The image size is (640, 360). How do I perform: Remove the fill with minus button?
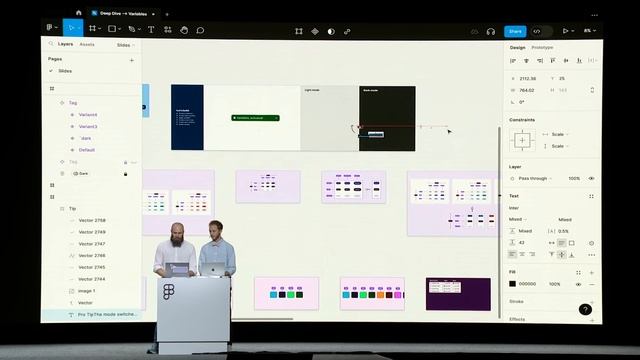pyautogui.click(x=592, y=284)
